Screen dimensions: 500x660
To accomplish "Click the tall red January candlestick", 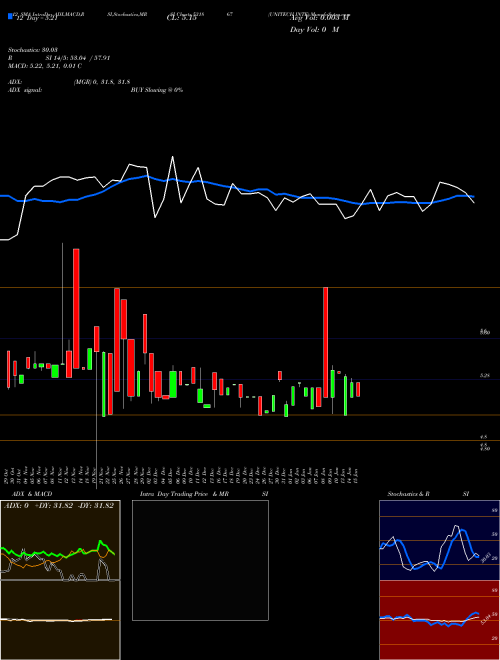I will coord(325,343).
